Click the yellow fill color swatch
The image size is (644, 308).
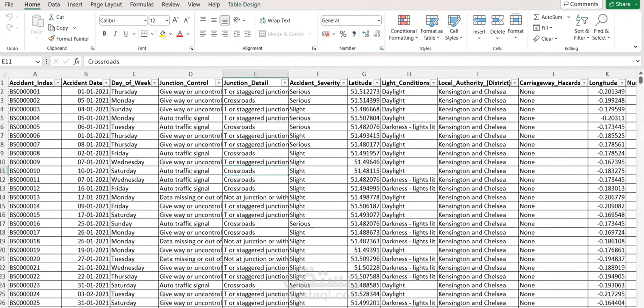pos(163,34)
